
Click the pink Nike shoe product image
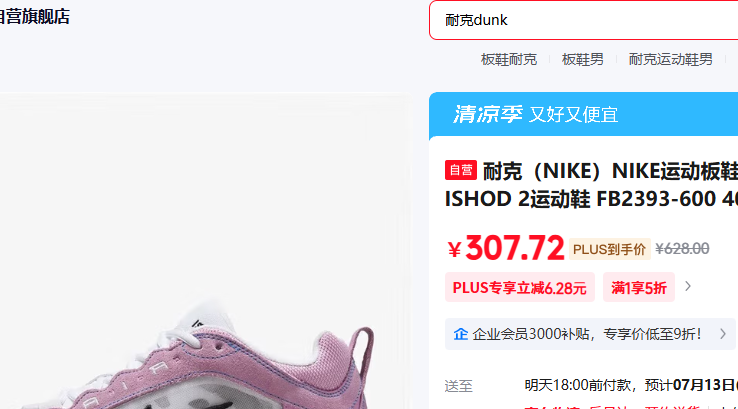[x=205, y=252]
